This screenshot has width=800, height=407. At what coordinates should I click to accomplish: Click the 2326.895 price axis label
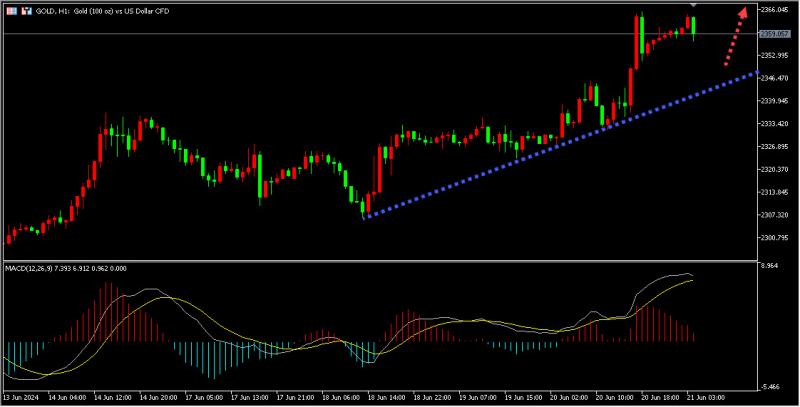(776, 147)
